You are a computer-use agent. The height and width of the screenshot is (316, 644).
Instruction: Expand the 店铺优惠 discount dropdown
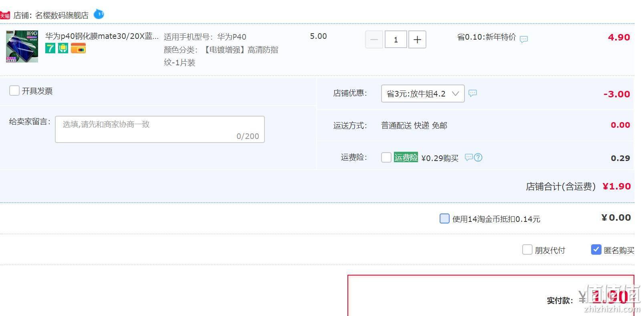point(423,93)
